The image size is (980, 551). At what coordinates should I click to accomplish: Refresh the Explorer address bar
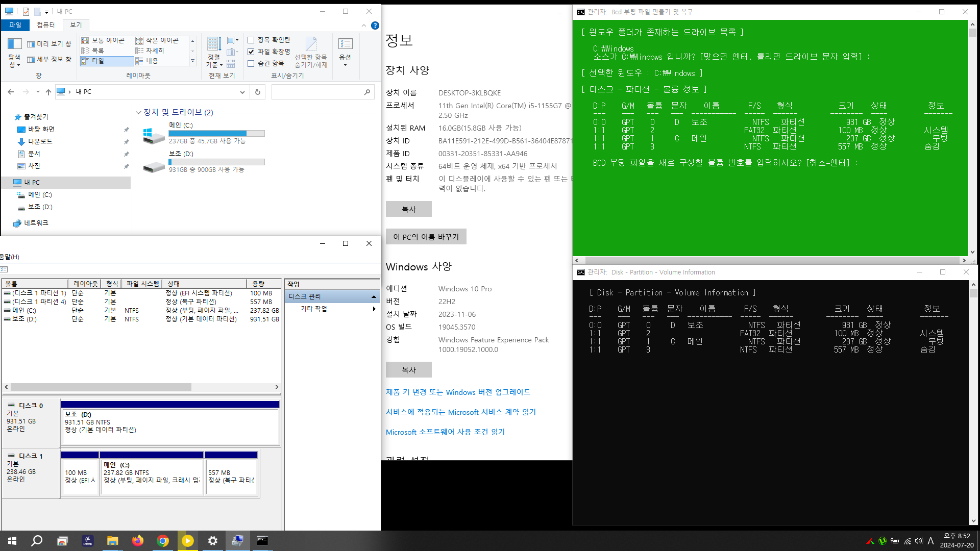(258, 92)
